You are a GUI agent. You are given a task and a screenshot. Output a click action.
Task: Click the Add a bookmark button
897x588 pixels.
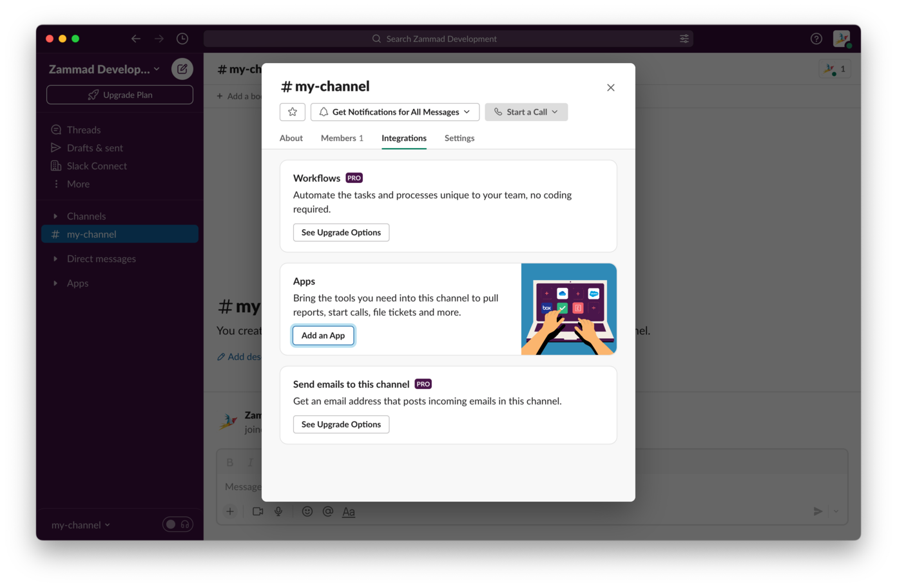239,96
